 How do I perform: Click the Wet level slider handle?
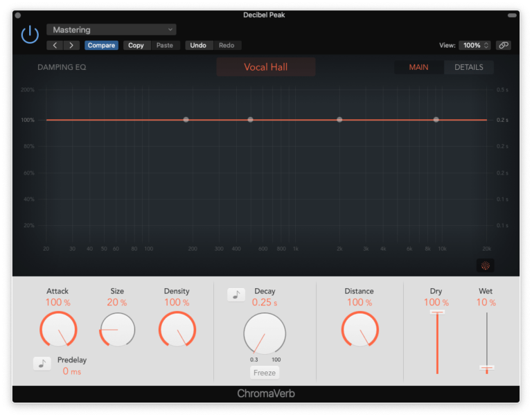point(487,367)
